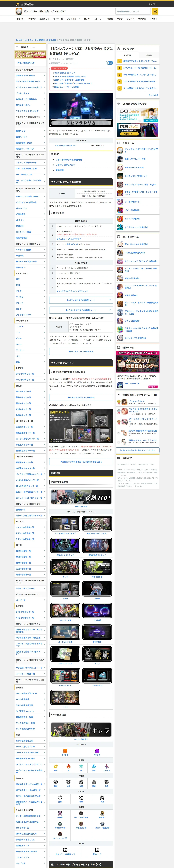Open the 攻略TOP banner thumbnail
Image resolution: width=174 pixels, height=868 pixels.
81,497
